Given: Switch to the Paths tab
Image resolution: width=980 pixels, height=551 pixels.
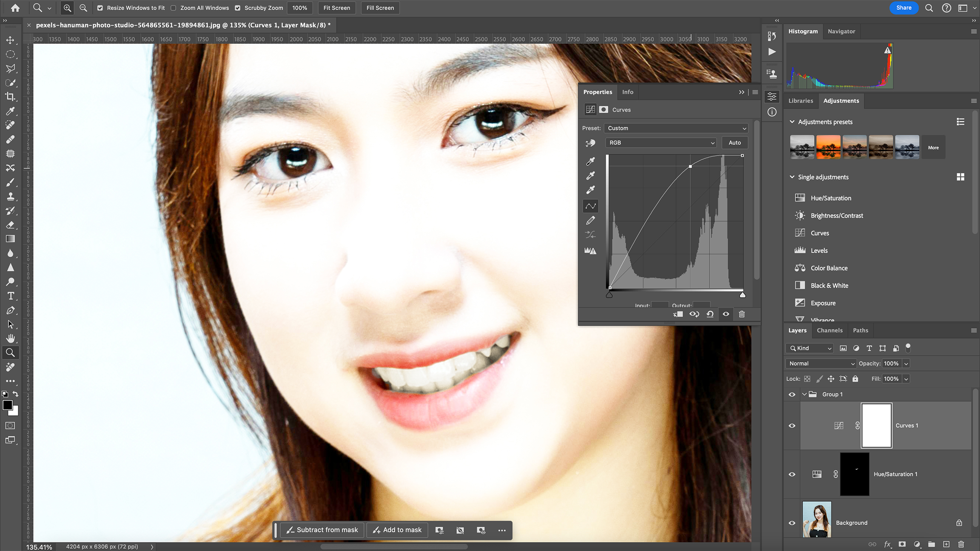Looking at the screenshot, I should tap(860, 330).
